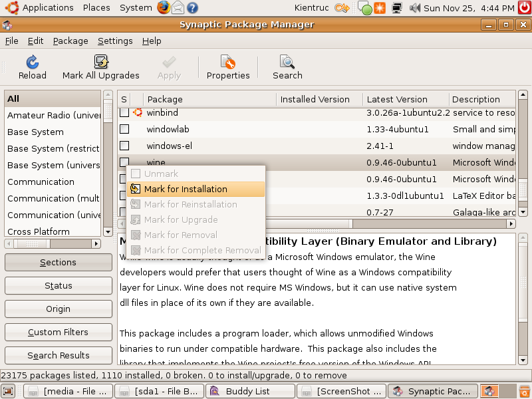Click the Status filter button
Screen dimensions: 532x399
(x=58, y=285)
